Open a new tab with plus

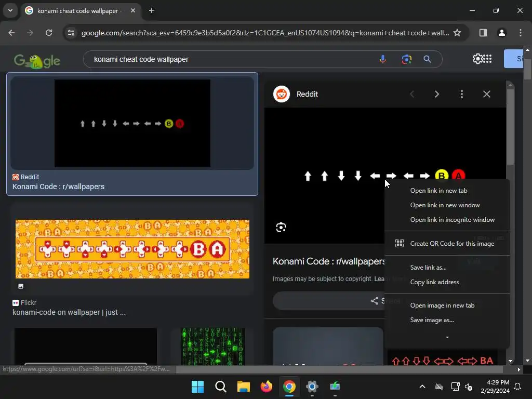[x=152, y=10]
